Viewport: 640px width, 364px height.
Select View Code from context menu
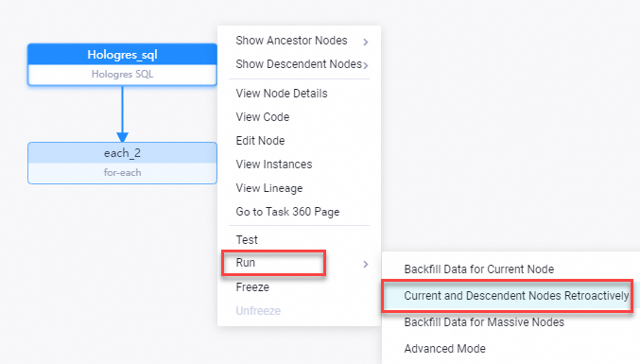(263, 117)
